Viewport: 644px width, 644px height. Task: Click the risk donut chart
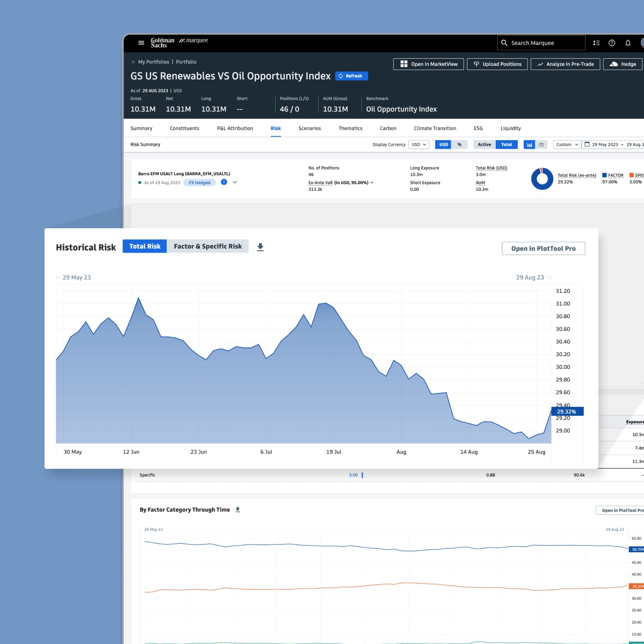click(542, 179)
